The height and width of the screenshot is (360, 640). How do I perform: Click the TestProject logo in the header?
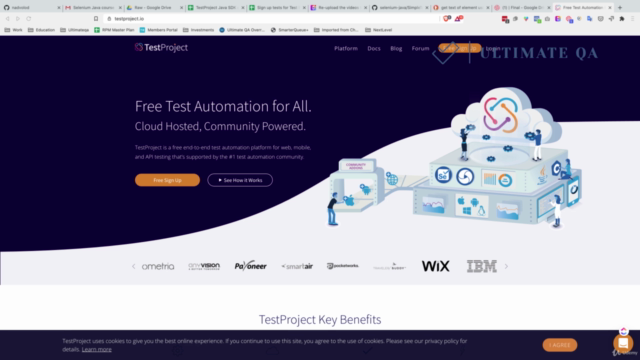click(x=161, y=48)
